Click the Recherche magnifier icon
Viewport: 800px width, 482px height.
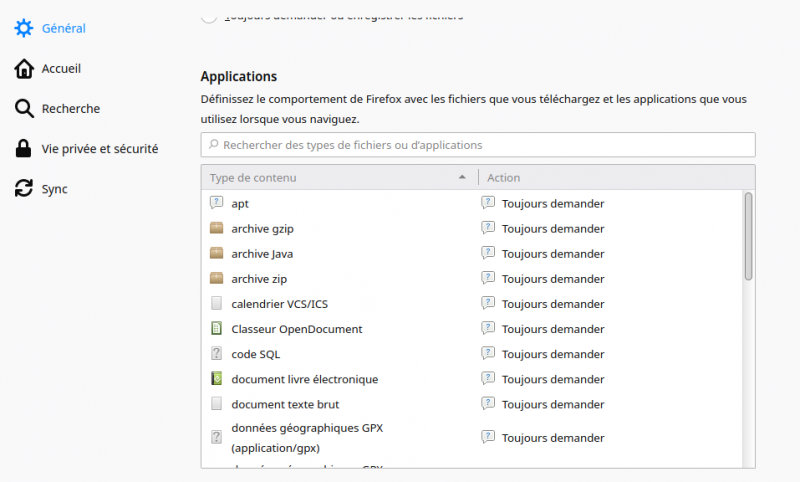(x=23, y=109)
